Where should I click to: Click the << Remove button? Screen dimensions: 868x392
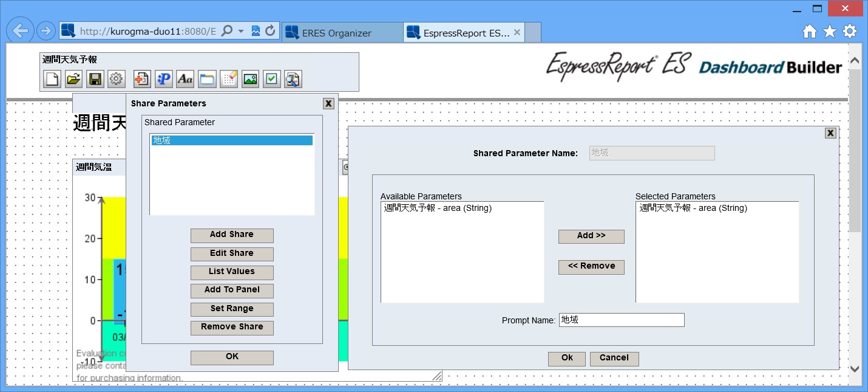pos(591,267)
